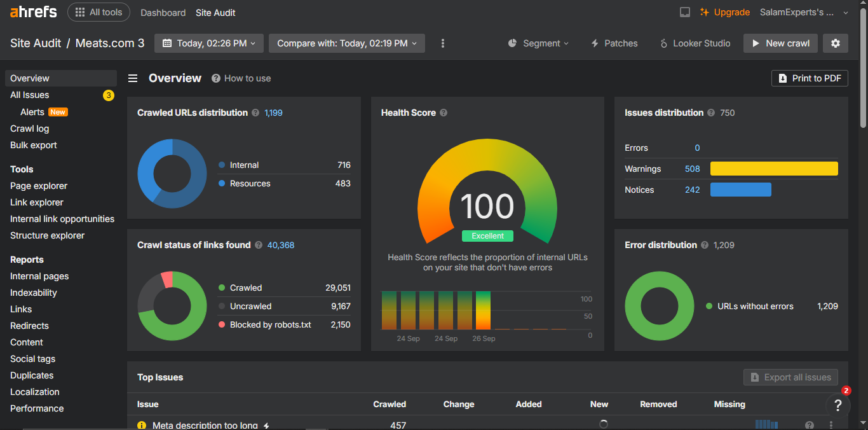Image resolution: width=868 pixels, height=430 pixels.
Task: Open the Today, 02:26 PM crawl date dropdown
Action: [x=209, y=43]
